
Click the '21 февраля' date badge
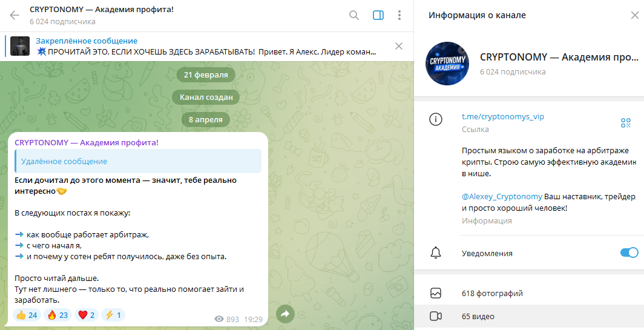[x=206, y=75]
